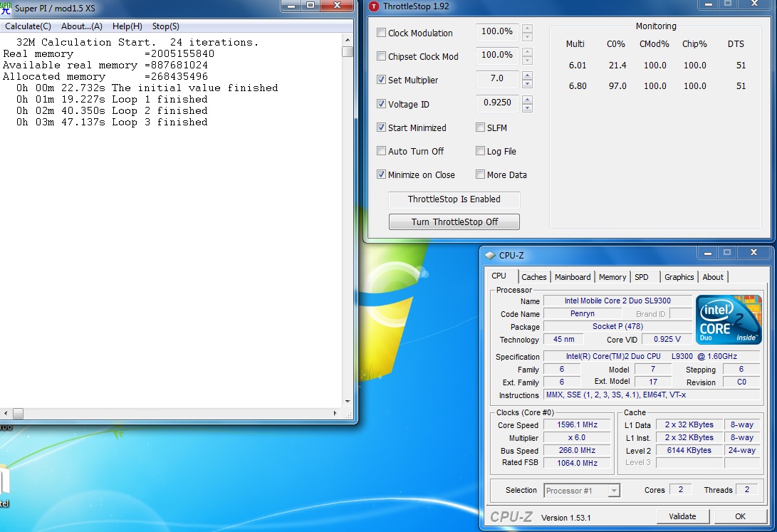Click the CPU-Z title bar icon

(x=490, y=256)
